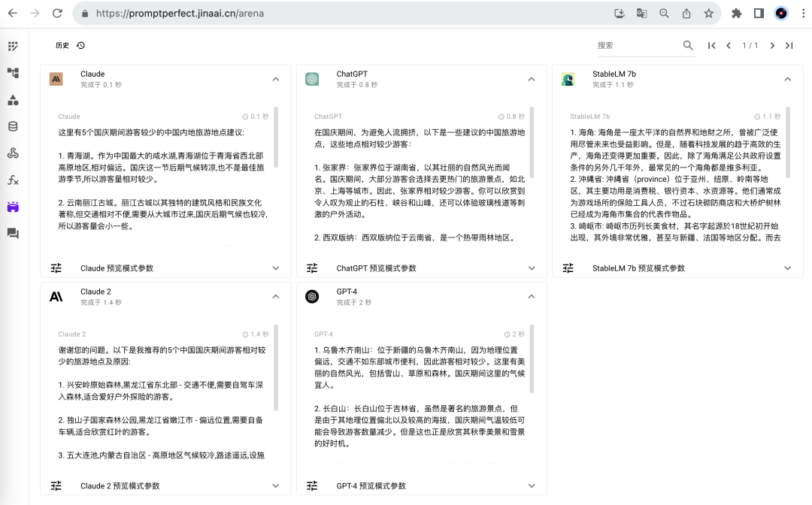This screenshot has width=812, height=505.
Task: Click the chat bubble icon in the sidebar
Action: coord(13,234)
